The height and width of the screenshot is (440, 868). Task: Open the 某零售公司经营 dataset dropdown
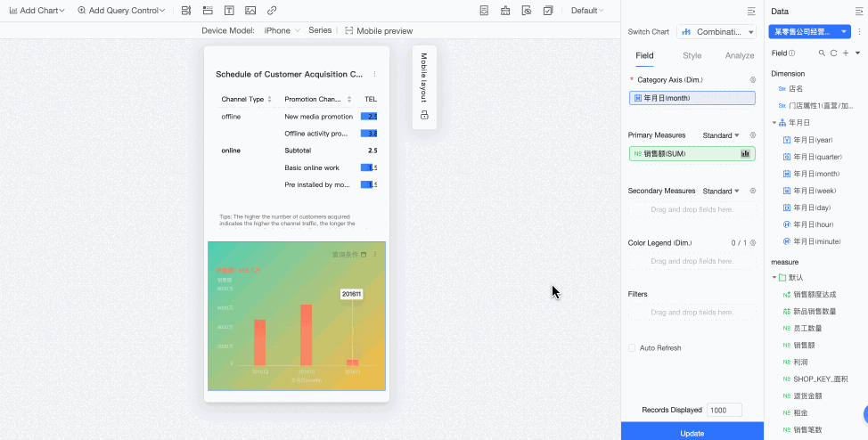pyautogui.click(x=809, y=31)
